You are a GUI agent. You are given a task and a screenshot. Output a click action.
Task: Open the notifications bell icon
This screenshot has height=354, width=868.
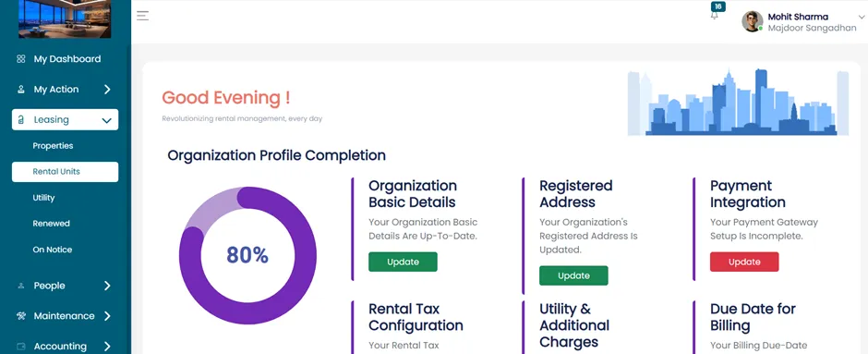pyautogui.click(x=714, y=16)
